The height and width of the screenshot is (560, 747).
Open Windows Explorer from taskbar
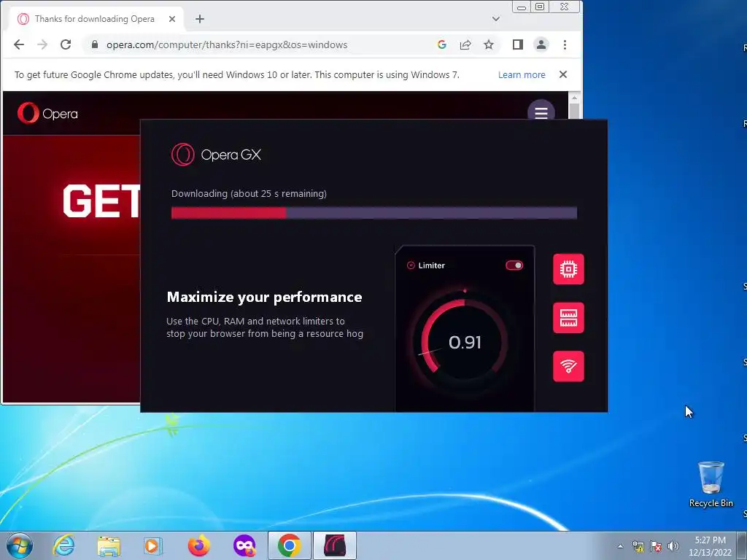(109, 545)
